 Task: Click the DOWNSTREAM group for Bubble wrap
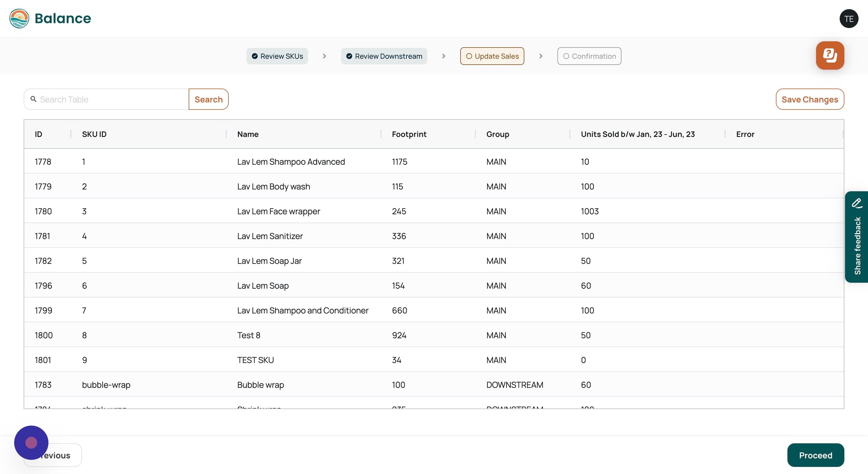coord(515,385)
